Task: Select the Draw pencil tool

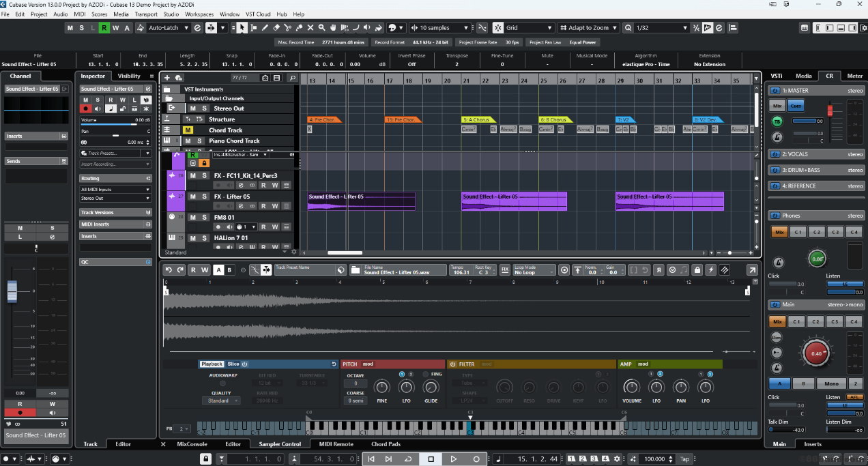Action: coord(265,28)
